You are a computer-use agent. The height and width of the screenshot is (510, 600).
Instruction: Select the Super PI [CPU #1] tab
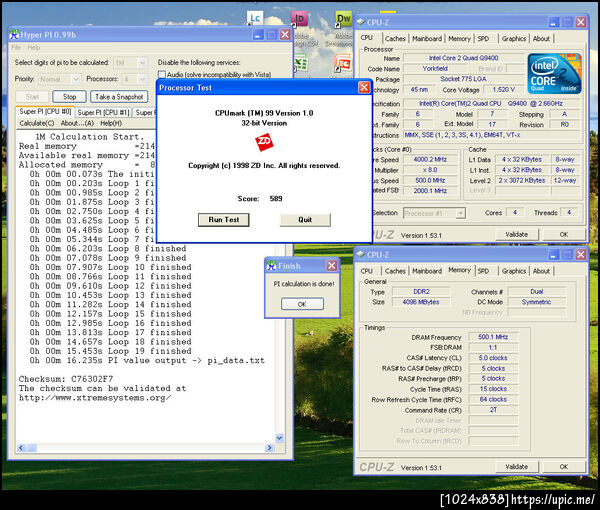point(103,112)
